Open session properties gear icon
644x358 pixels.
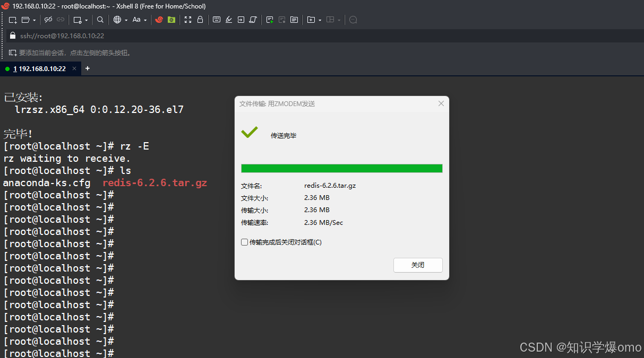(78, 20)
